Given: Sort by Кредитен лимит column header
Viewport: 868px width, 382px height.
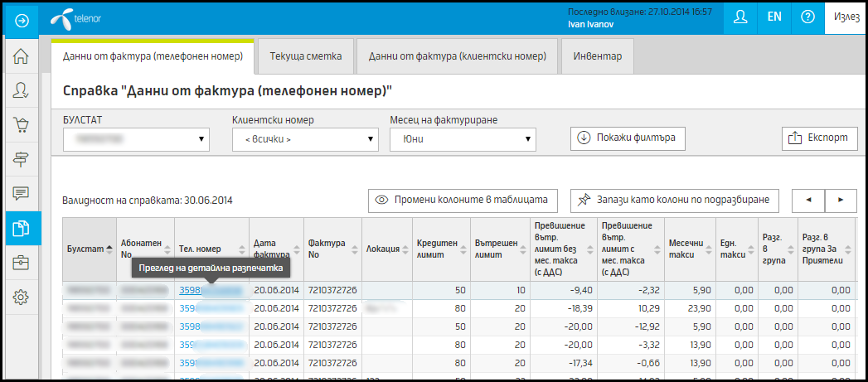Looking at the screenshot, I should tap(441, 249).
